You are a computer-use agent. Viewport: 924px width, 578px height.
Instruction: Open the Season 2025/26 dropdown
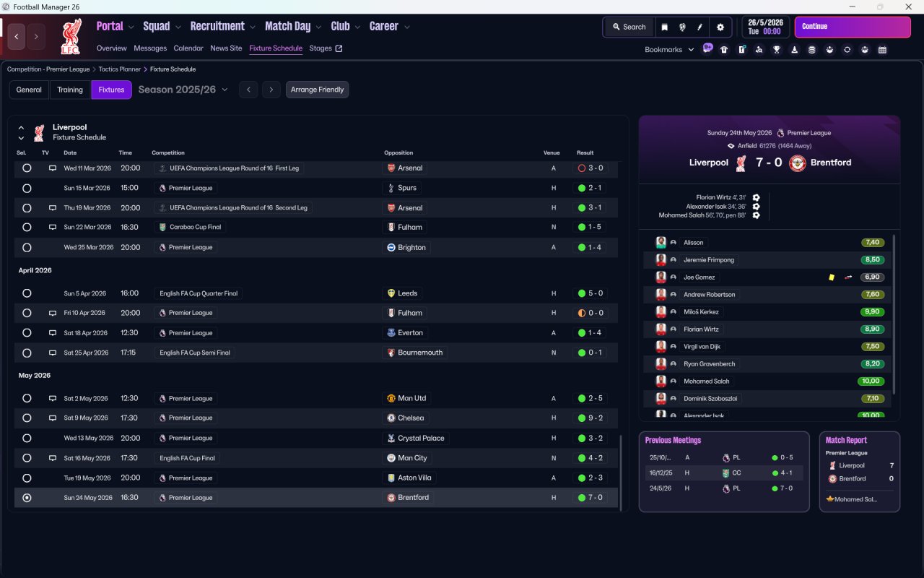tap(183, 90)
